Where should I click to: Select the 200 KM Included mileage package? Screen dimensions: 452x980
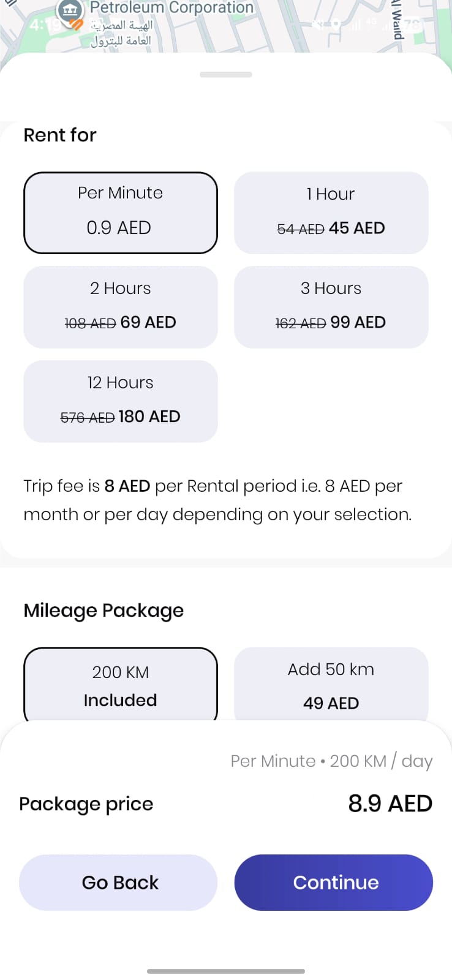(x=121, y=684)
